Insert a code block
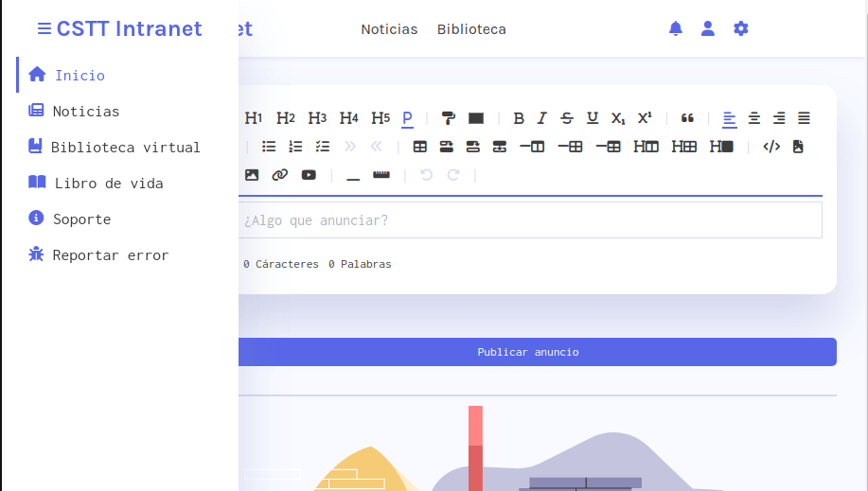 (x=771, y=147)
